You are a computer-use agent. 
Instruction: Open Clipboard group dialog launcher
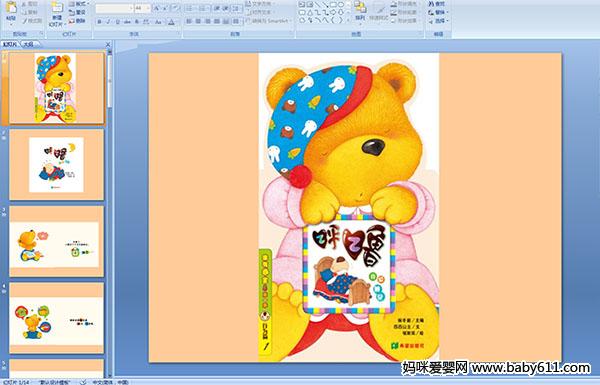click(x=41, y=34)
